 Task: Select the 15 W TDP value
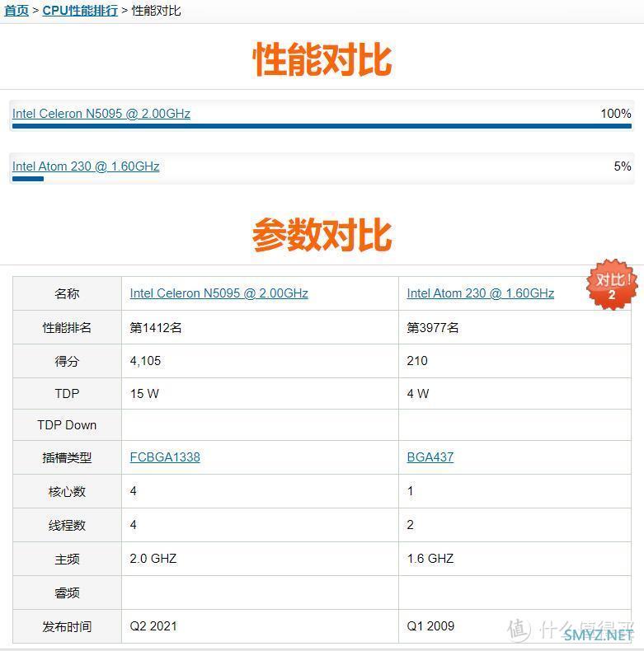(144, 394)
